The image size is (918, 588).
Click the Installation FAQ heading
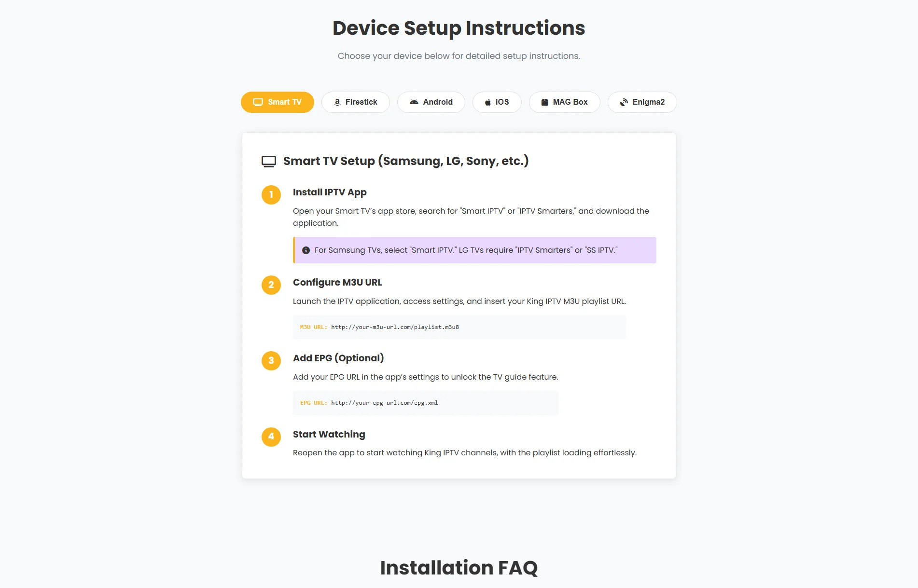coord(459,568)
